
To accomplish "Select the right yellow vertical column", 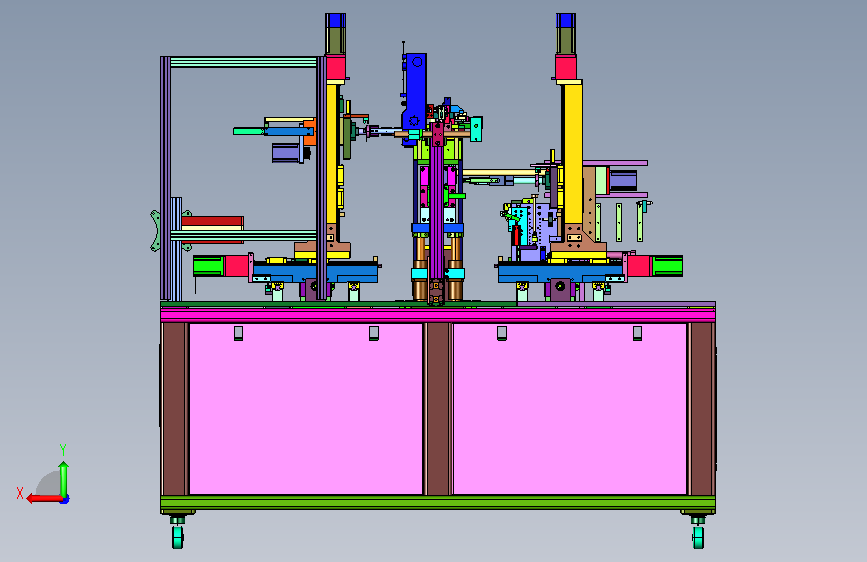I will point(573,153).
